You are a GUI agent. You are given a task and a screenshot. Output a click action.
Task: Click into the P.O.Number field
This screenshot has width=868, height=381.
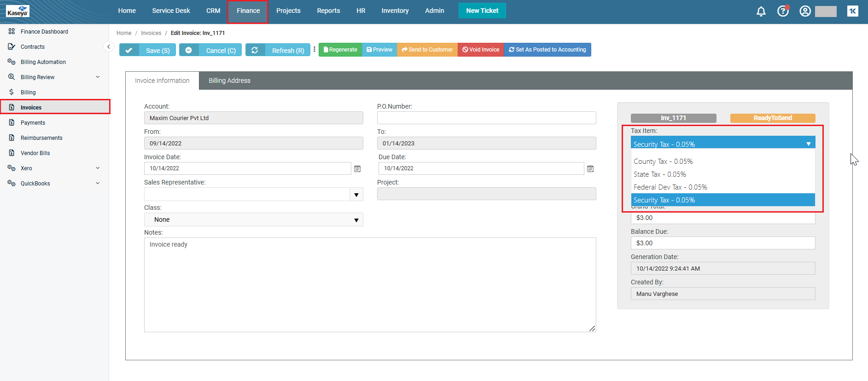[486, 118]
